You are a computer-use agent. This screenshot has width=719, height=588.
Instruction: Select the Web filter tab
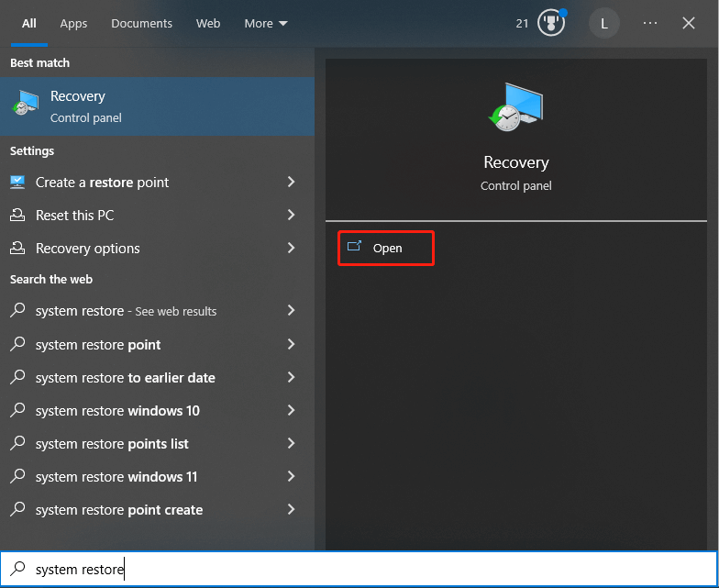(208, 24)
